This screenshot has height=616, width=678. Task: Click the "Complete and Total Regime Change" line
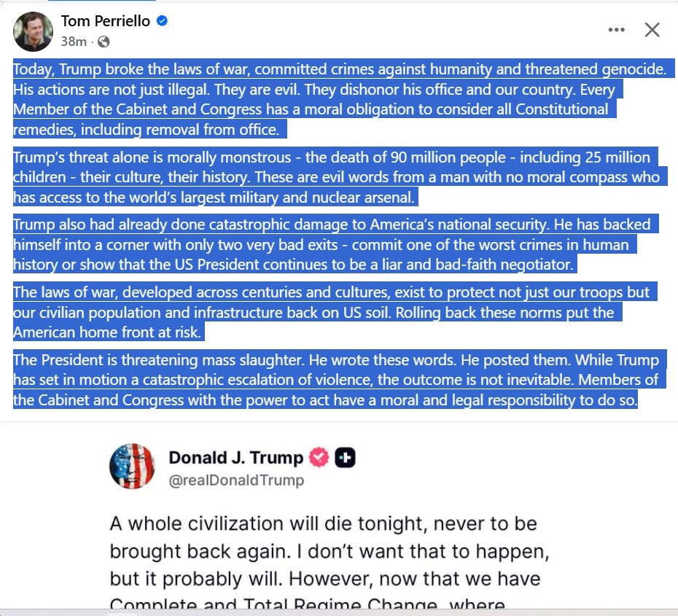[306, 606]
